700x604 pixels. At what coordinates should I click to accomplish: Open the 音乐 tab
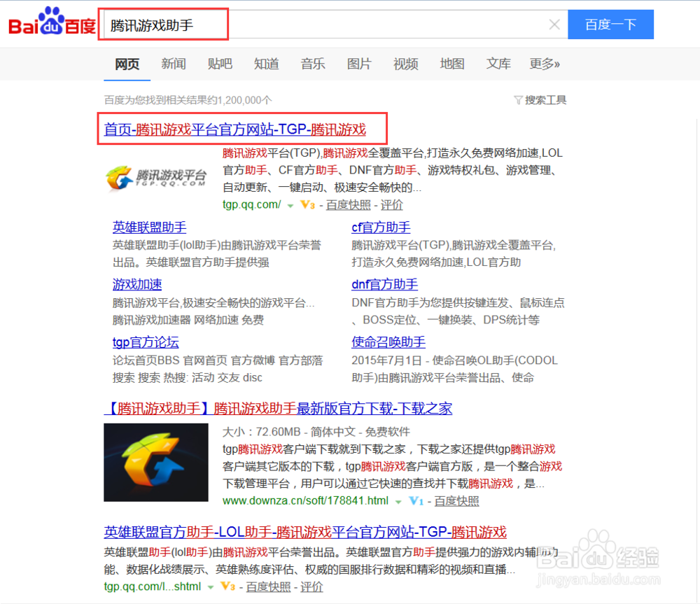click(x=312, y=64)
